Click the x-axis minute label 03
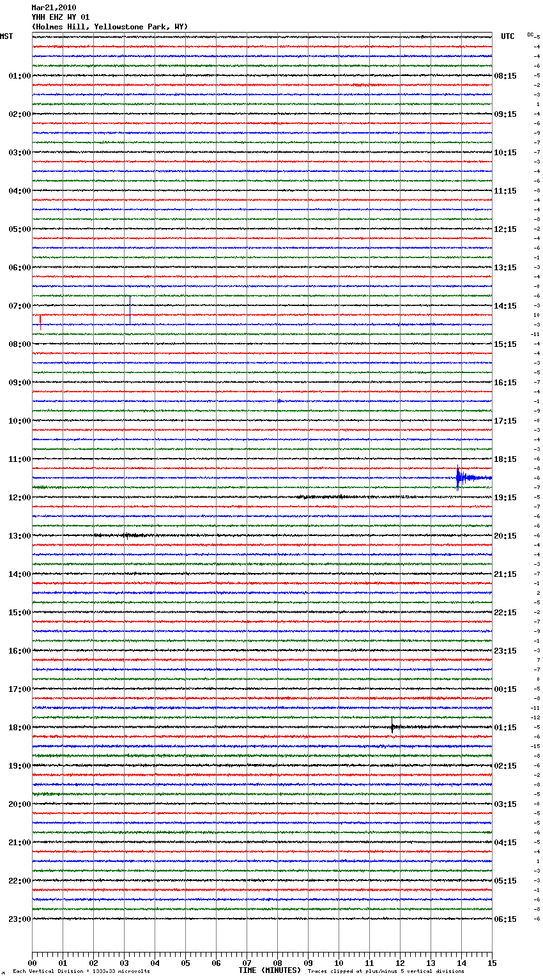This screenshot has width=543, height=980. (124, 963)
